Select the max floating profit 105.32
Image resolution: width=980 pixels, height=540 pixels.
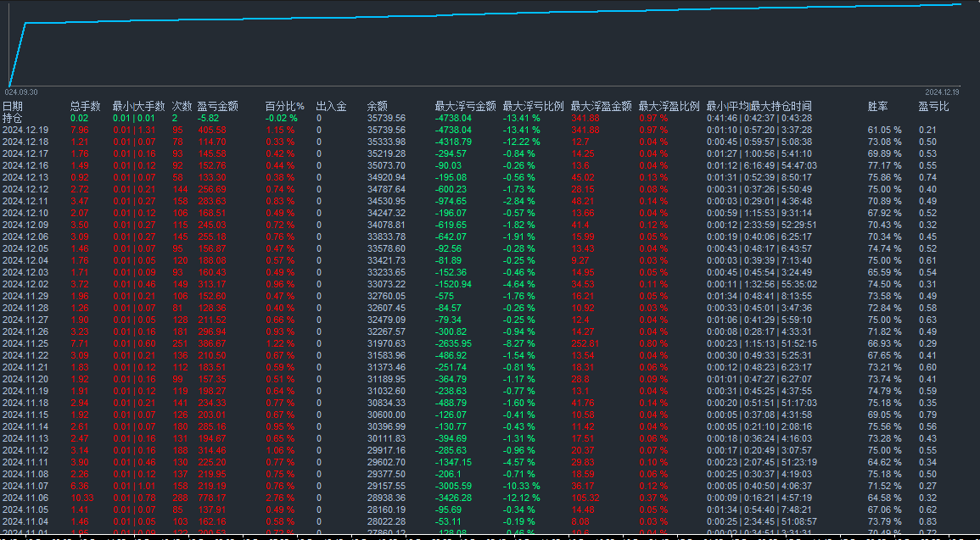585,498
